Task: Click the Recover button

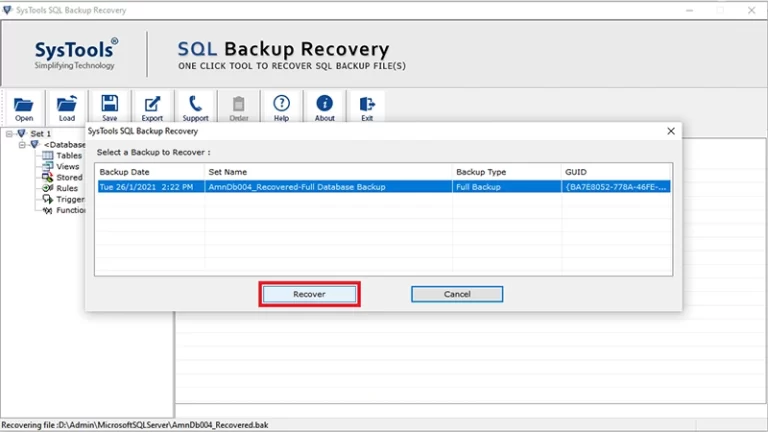Action: click(x=310, y=294)
